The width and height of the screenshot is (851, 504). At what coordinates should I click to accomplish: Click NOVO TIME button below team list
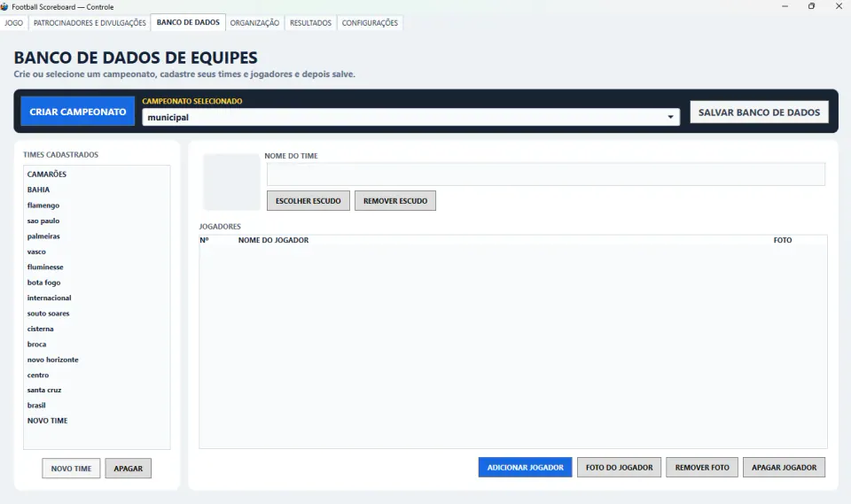coord(71,469)
